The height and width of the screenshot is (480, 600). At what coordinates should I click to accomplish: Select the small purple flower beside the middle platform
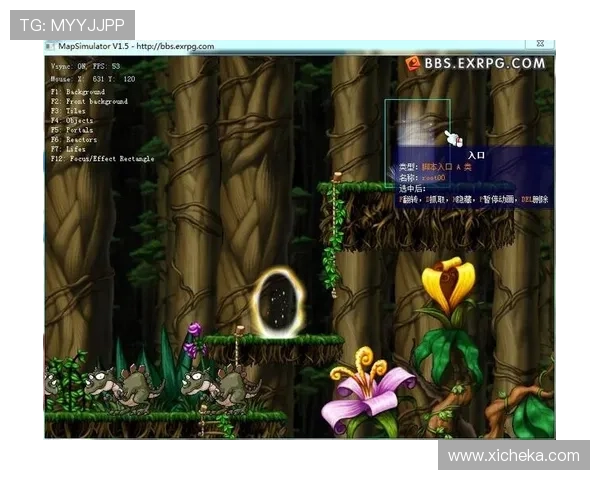[x=194, y=340]
